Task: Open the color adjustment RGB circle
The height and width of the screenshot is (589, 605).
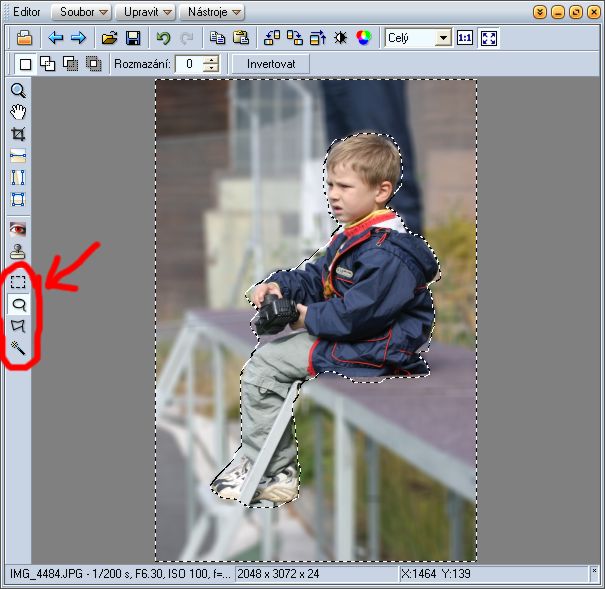Action: coord(363,38)
